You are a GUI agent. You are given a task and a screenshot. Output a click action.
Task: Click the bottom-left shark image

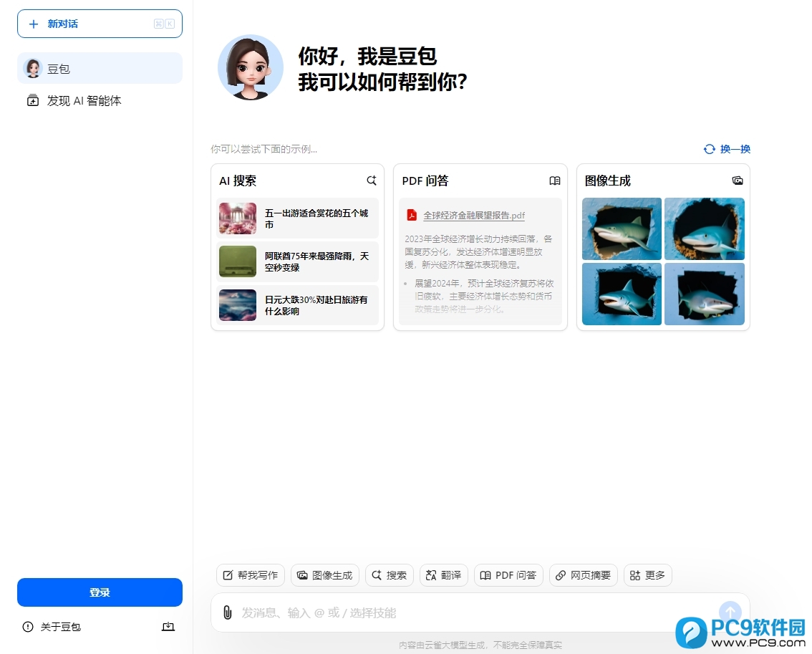tap(622, 294)
